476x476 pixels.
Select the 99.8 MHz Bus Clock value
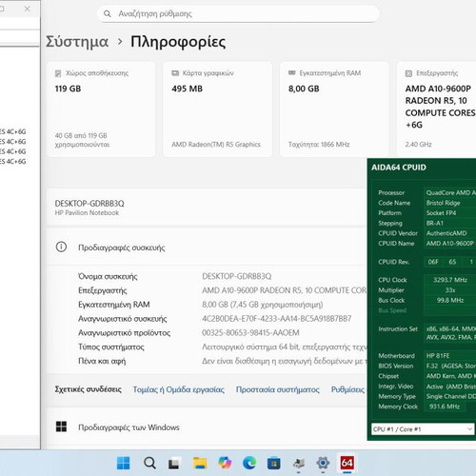[x=450, y=300]
